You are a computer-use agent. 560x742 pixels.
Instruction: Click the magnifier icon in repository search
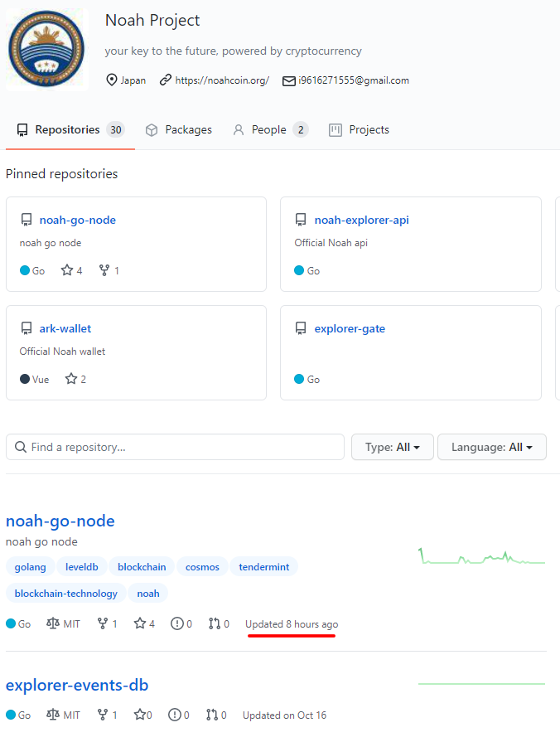click(x=21, y=447)
